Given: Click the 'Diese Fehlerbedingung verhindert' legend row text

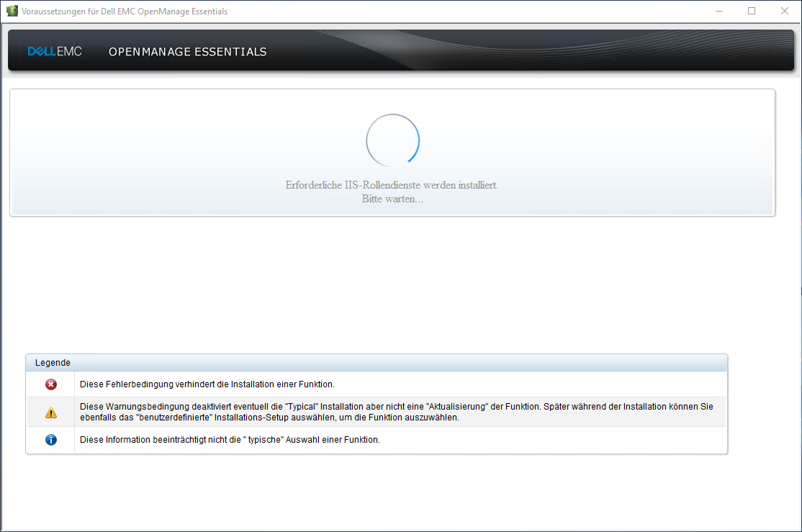Looking at the screenshot, I should [207, 384].
